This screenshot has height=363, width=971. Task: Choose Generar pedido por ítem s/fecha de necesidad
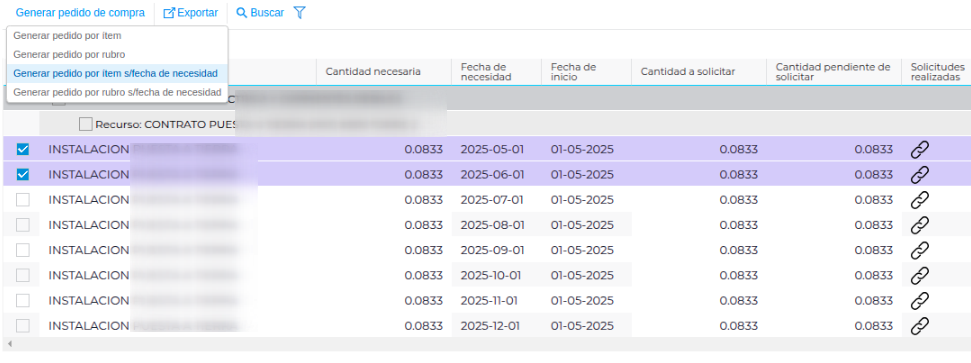click(117, 74)
